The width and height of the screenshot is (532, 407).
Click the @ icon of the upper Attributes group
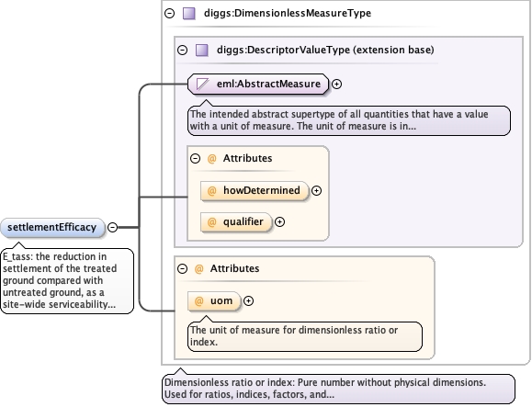(211, 158)
